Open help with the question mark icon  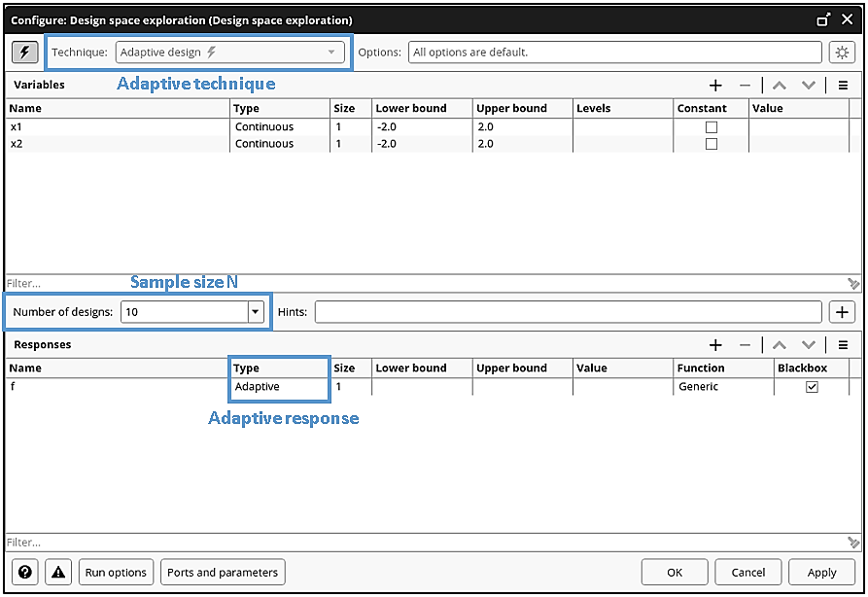click(x=25, y=572)
